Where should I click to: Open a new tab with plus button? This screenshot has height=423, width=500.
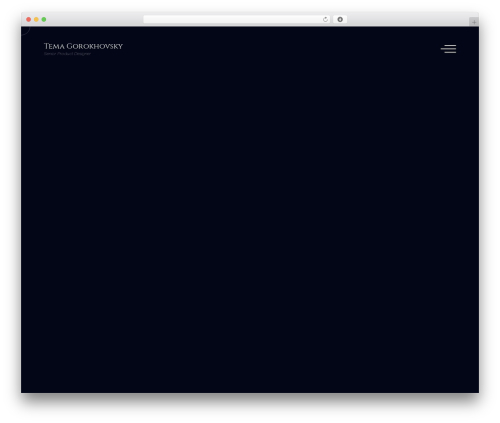(474, 22)
